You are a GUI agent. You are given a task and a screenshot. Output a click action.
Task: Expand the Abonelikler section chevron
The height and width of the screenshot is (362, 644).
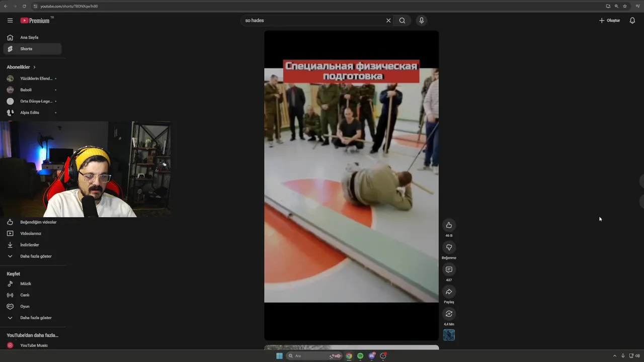pos(34,67)
